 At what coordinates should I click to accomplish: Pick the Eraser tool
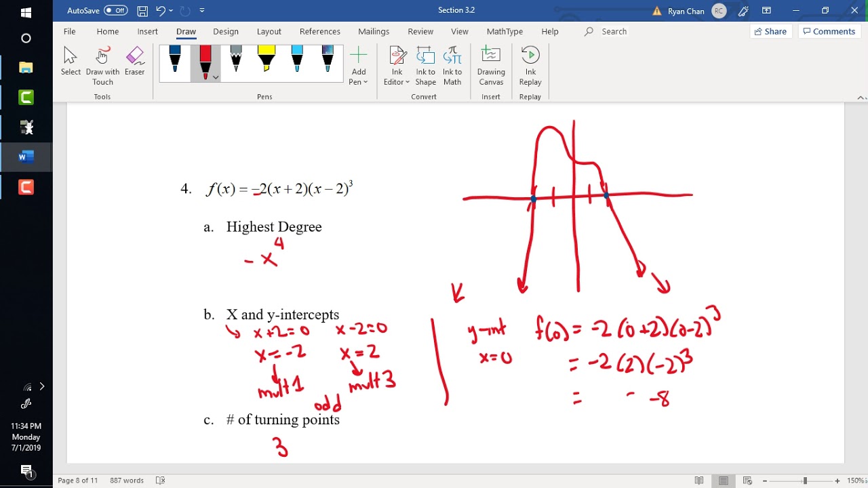134,62
